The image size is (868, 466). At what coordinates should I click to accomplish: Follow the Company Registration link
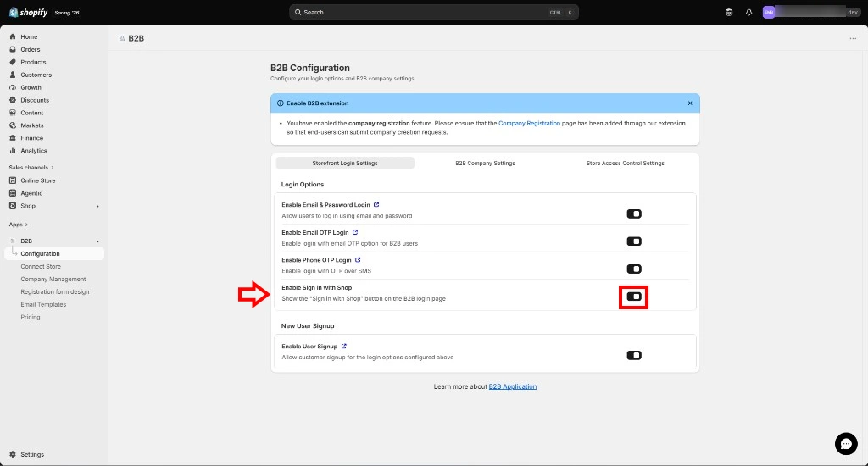(x=529, y=124)
